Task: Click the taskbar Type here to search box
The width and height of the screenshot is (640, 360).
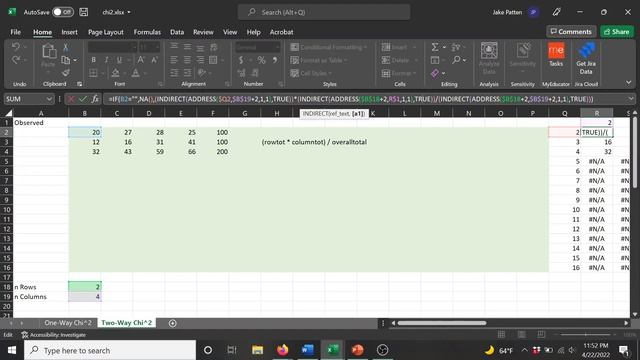Action: [110, 350]
